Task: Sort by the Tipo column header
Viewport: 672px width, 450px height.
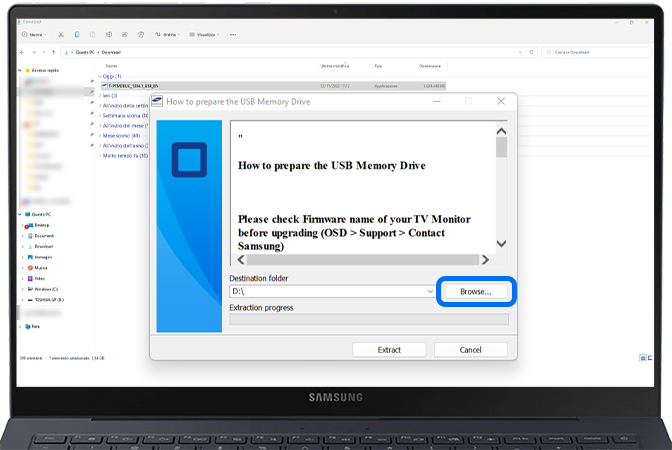Action: [378, 66]
